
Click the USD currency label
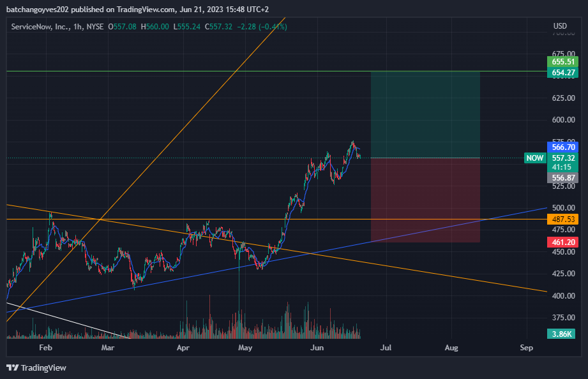(x=561, y=26)
